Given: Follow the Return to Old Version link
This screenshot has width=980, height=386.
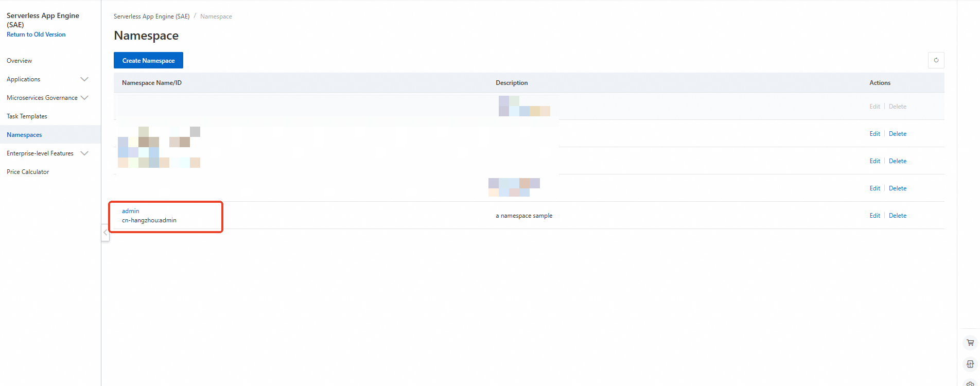Looking at the screenshot, I should [36, 34].
